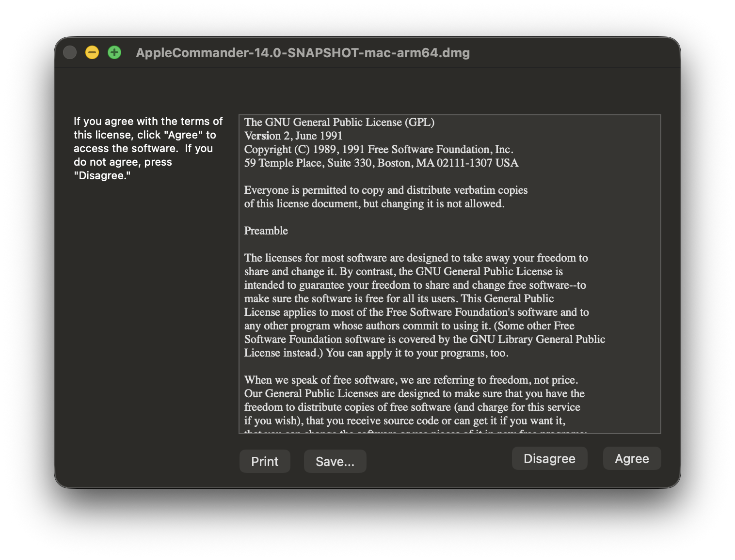Image resolution: width=735 pixels, height=560 pixels.
Task: Click the 'If you agree with the terms' instructions
Action: (x=148, y=148)
